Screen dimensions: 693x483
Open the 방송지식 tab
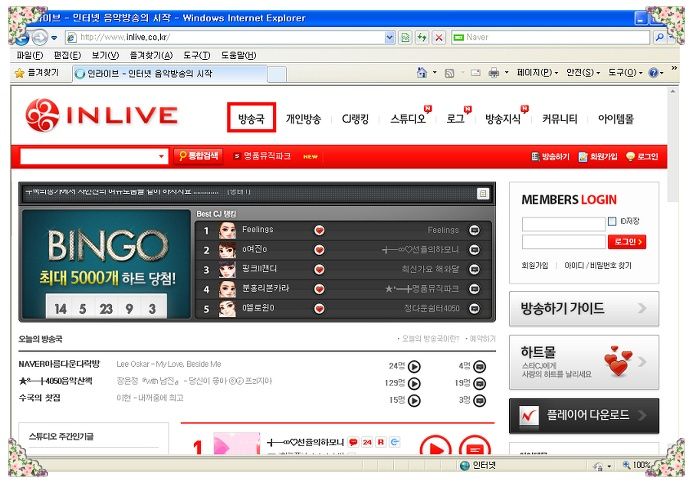[x=503, y=118]
